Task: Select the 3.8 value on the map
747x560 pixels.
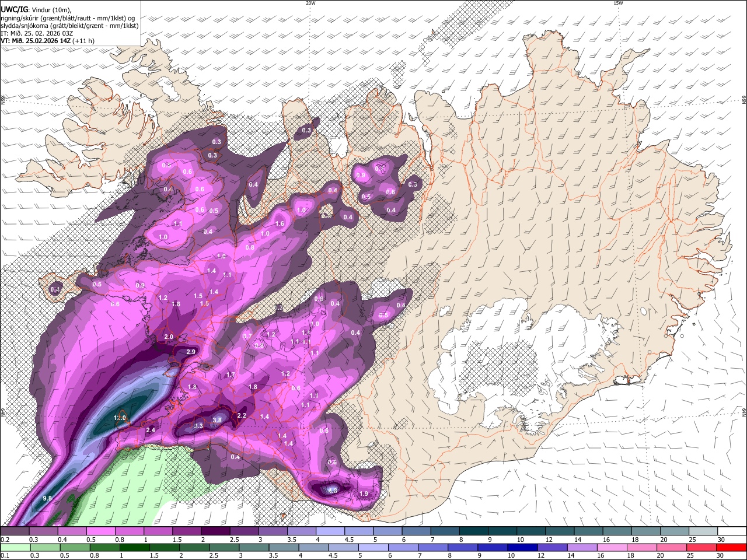Action: (x=217, y=419)
